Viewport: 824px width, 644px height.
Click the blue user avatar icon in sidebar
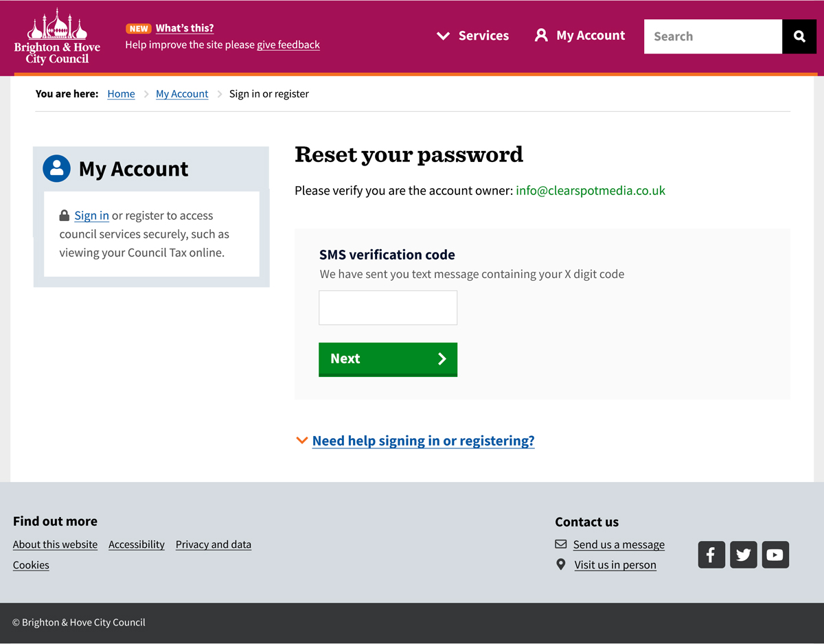(x=56, y=168)
